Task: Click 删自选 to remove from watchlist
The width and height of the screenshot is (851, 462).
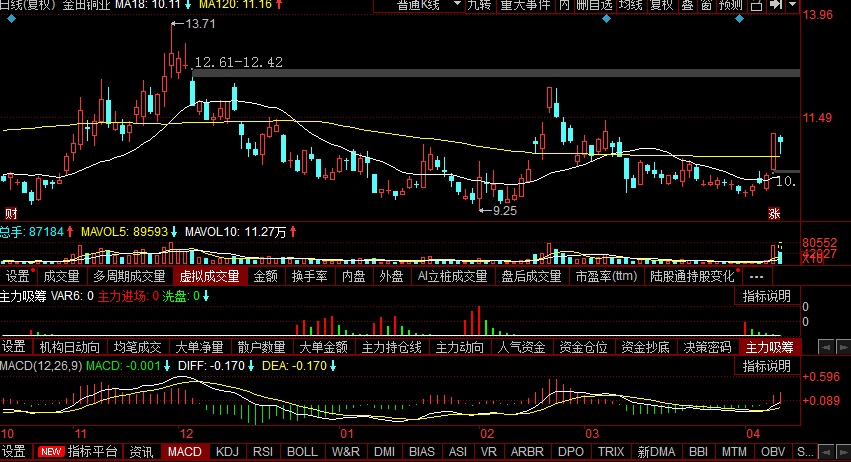Action: coord(594,5)
